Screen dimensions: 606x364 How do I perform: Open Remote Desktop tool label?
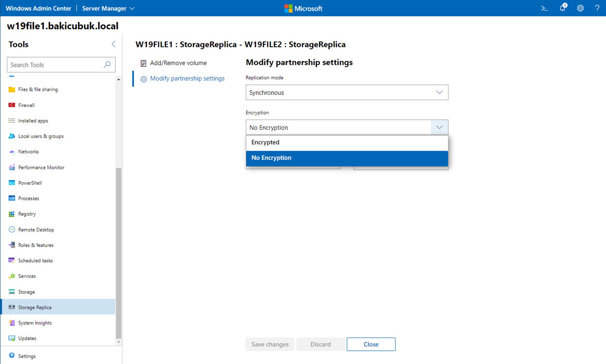pyautogui.click(x=36, y=230)
